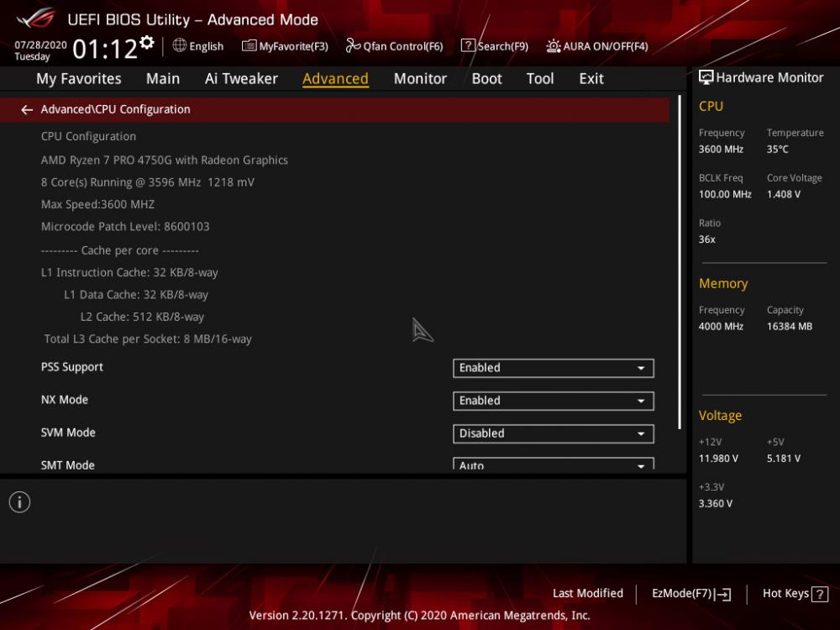The image size is (840, 630).
Task: Click Core Voltage value 1.408 V
Action: point(783,195)
